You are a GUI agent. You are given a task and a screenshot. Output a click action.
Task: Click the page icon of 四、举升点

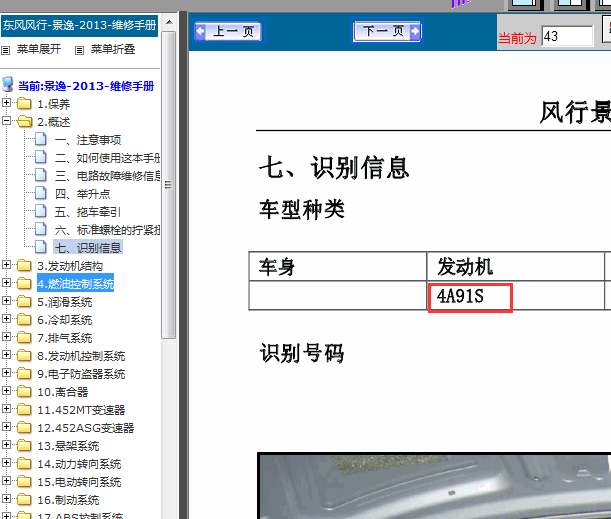41,192
